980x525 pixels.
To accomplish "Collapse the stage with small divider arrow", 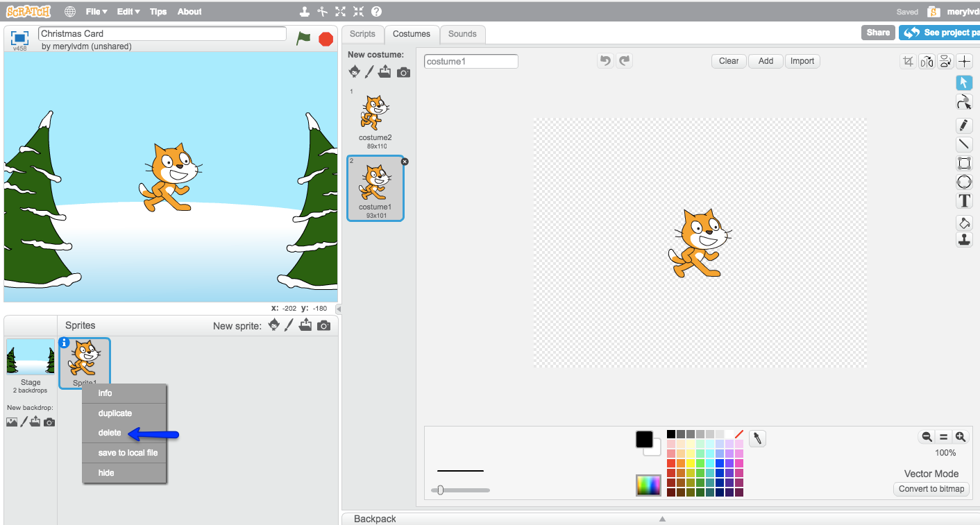I will (x=339, y=309).
